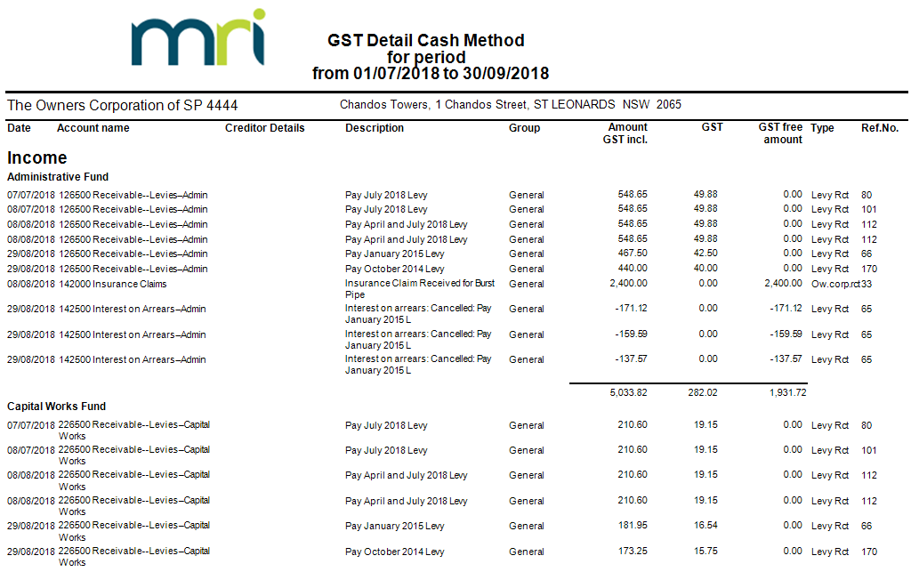Click ref 80 in Administrative Fund
The height and width of the screenshot is (588, 919).
867,195
